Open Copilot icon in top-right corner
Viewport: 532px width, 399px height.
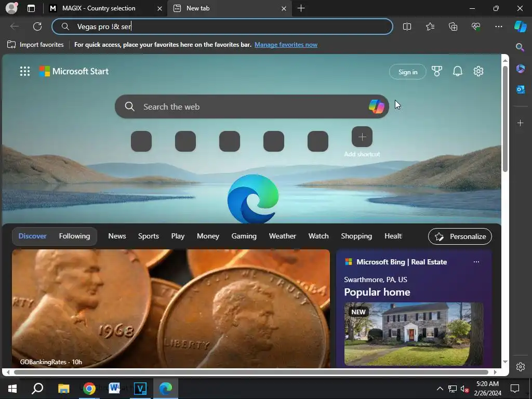coord(521,26)
